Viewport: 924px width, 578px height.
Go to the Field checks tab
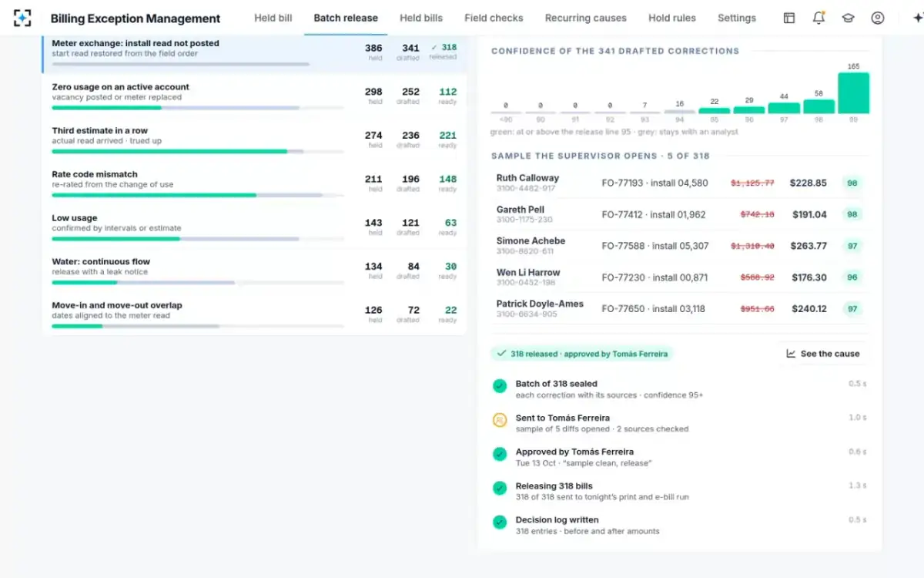[x=494, y=18]
